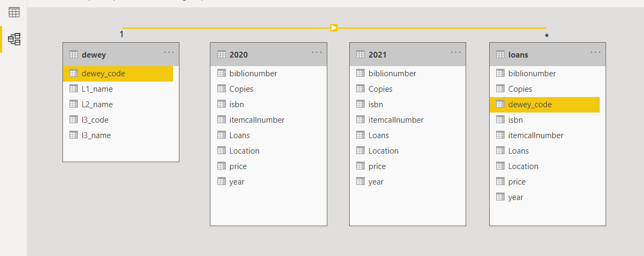This screenshot has width=644, height=256.
Task: Select Location field in loans table
Action: click(523, 166)
